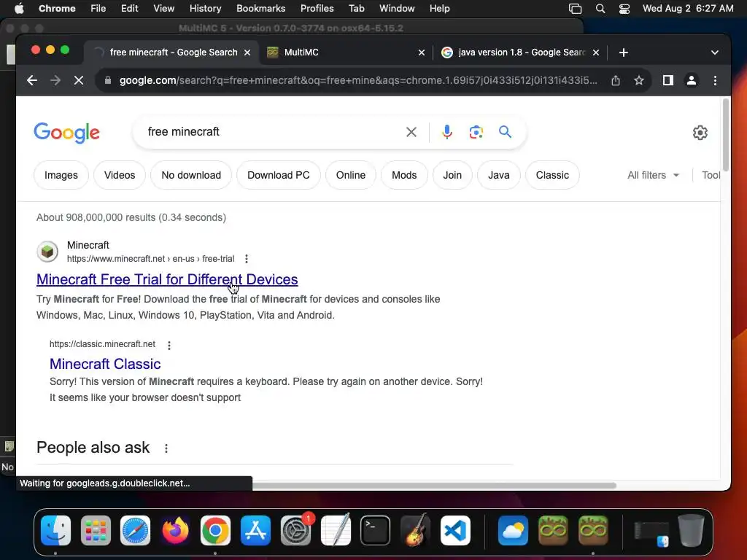
Task: Open the Minecraft Classic result link
Action: coord(105,364)
